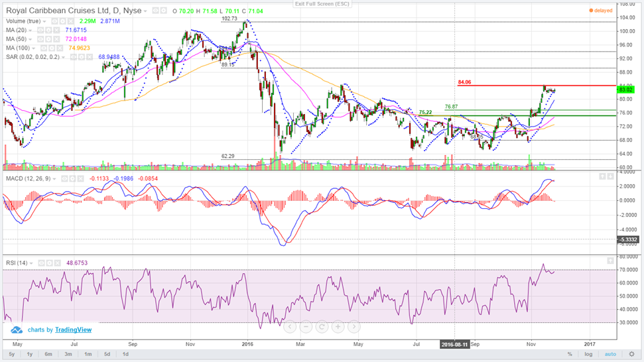Image resolution: width=644 pixels, height=362 pixels.
Task: Expand the RSI (14) dropdown arrow
Action: (31, 263)
